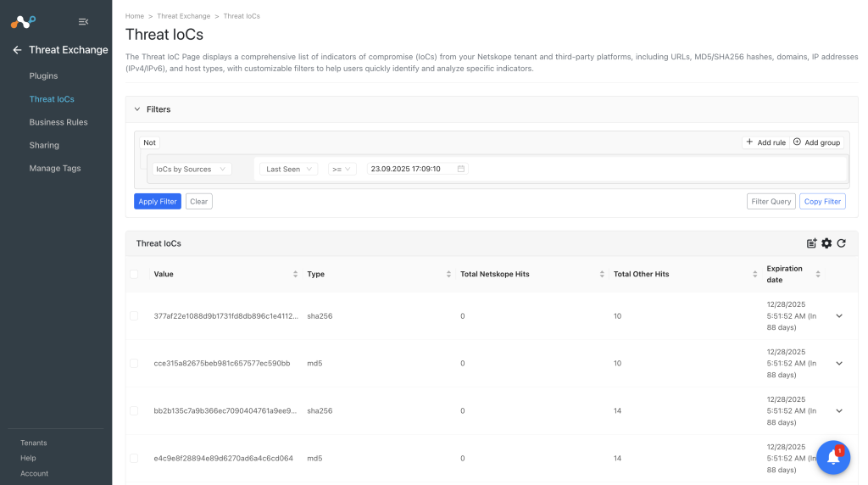The height and width of the screenshot is (485, 868).
Task: Click Add group button
Action: point(816,142)
